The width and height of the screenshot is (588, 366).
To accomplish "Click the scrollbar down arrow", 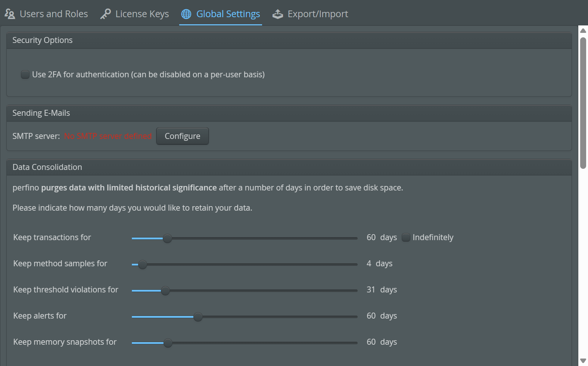I will [583, 361].
